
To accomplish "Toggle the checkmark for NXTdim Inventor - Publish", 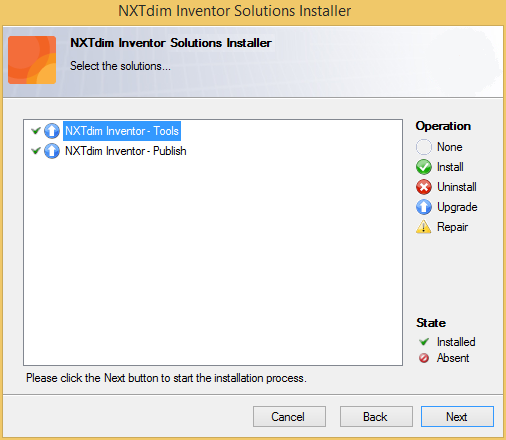I will point(36,151).
